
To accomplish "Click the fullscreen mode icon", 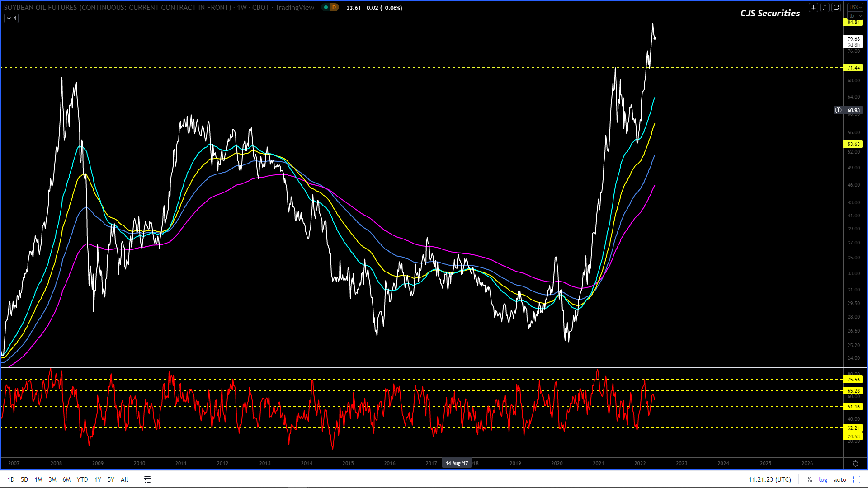I will (x=856, y=479).
